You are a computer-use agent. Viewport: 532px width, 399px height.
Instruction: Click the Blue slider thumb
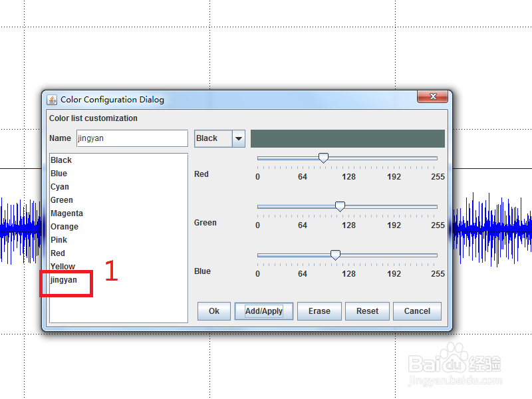(335, 255)
